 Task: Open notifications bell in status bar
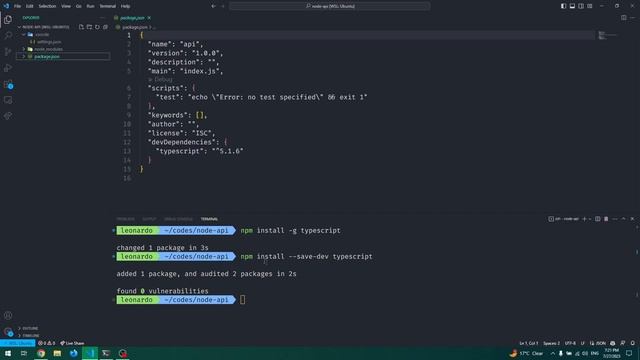pos(633,343)
